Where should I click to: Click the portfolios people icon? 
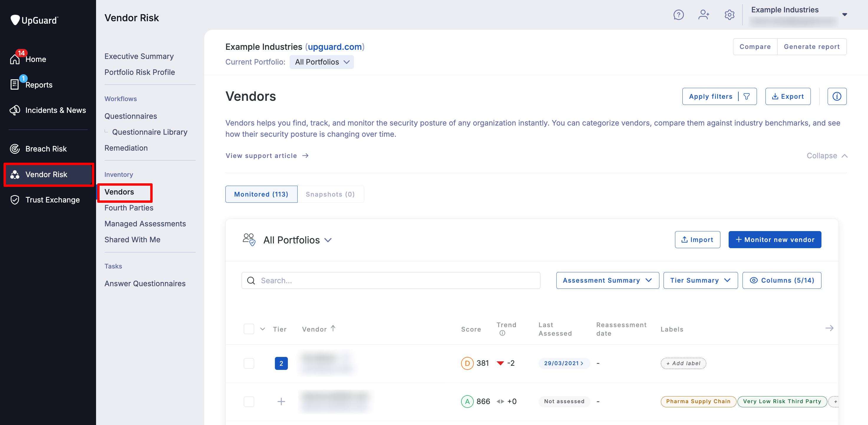pyautogui.click(x=249, y=240)
